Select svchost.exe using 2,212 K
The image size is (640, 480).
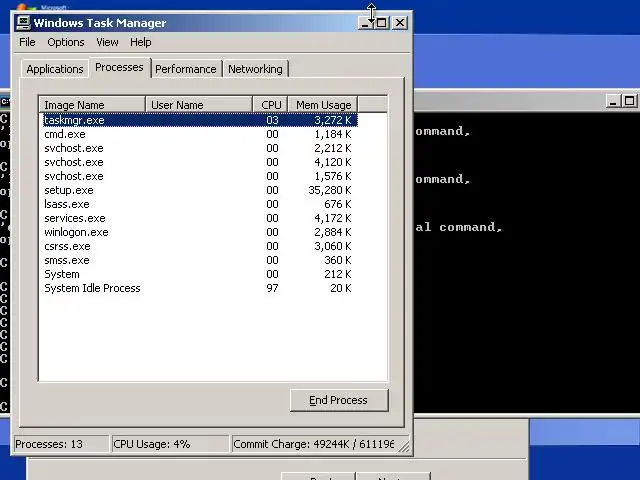[200, 148]
